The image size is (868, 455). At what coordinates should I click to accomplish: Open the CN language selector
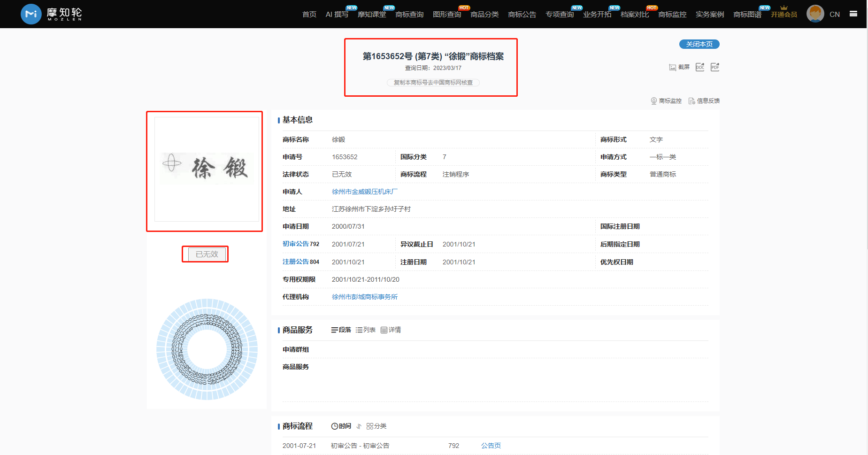[x=834, y=15]
